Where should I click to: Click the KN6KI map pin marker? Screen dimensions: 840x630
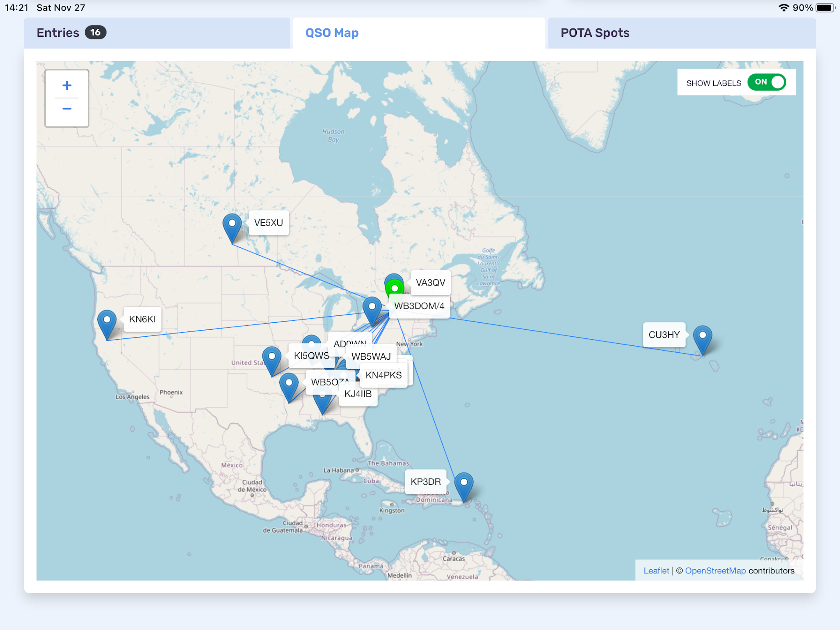pyautogui.click(x=107, y=322)
